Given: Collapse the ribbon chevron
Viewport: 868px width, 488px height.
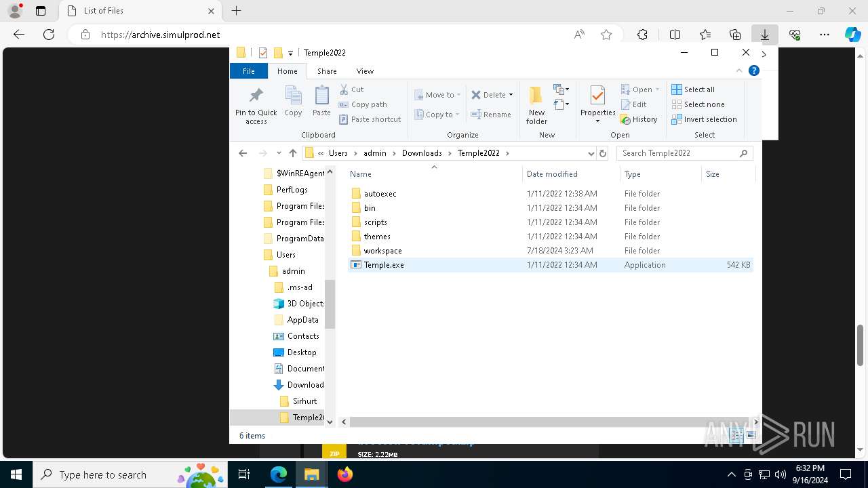Looking at the screenshot, I should pos(739,70).
